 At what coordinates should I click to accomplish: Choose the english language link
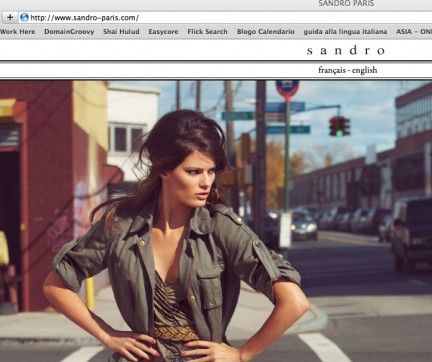(x=364, y=70)
